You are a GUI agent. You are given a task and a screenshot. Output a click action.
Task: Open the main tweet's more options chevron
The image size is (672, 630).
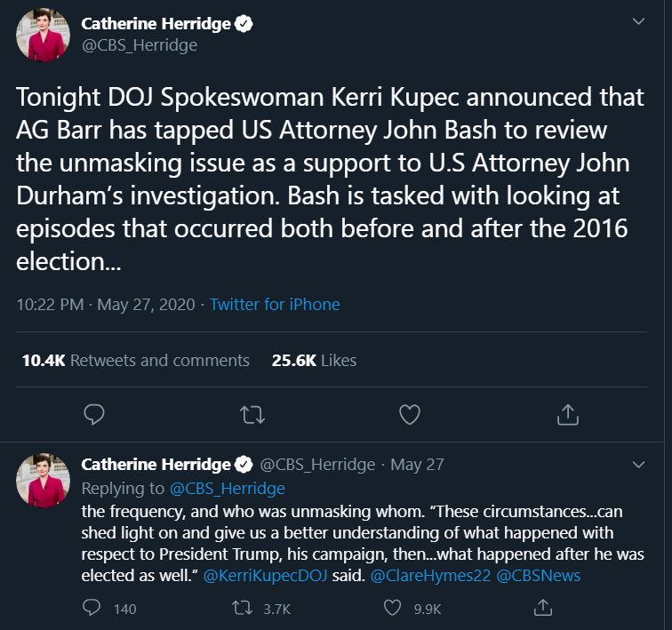point(638,20)
